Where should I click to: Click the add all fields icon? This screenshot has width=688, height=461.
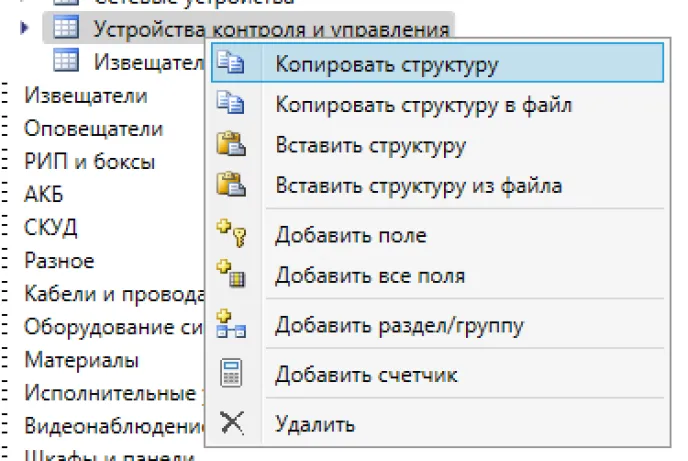click(x=231, y=275)
